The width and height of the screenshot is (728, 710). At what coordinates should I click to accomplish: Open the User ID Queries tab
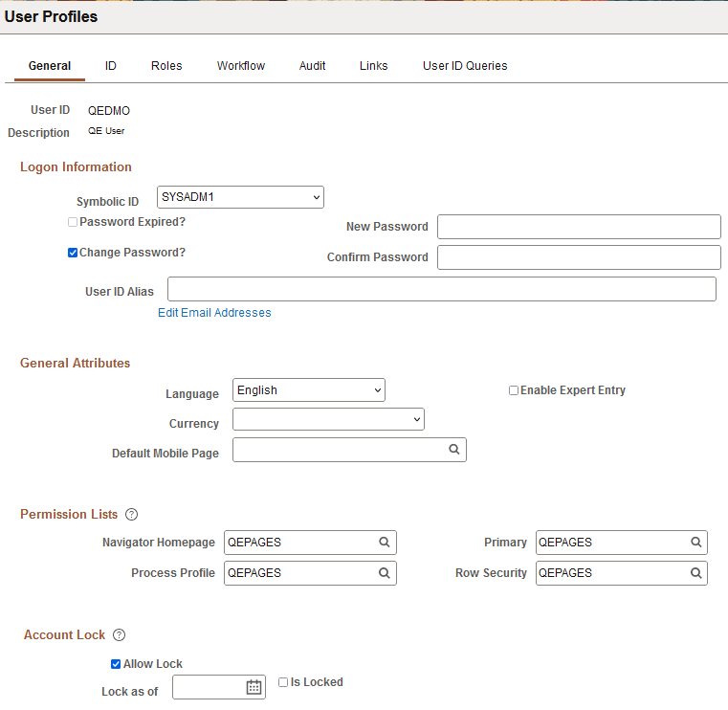(x=465, y=66)
